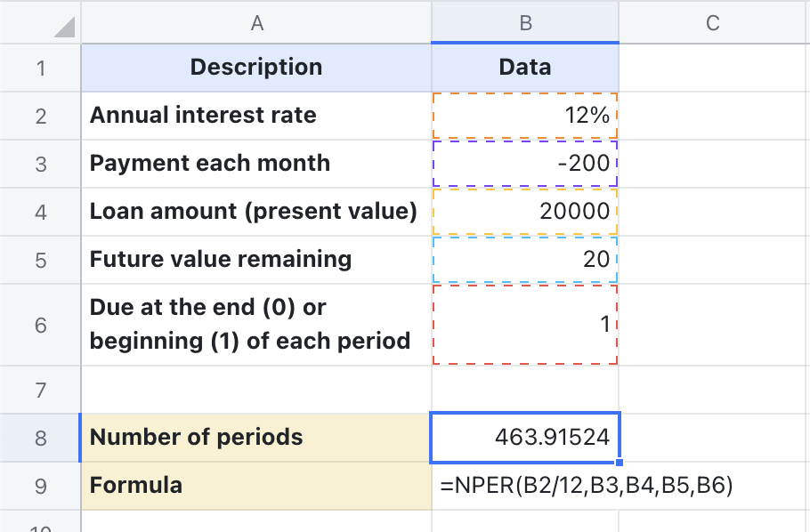Click column header C
Viewport: 810px width, 532px height.
[712, 22]
